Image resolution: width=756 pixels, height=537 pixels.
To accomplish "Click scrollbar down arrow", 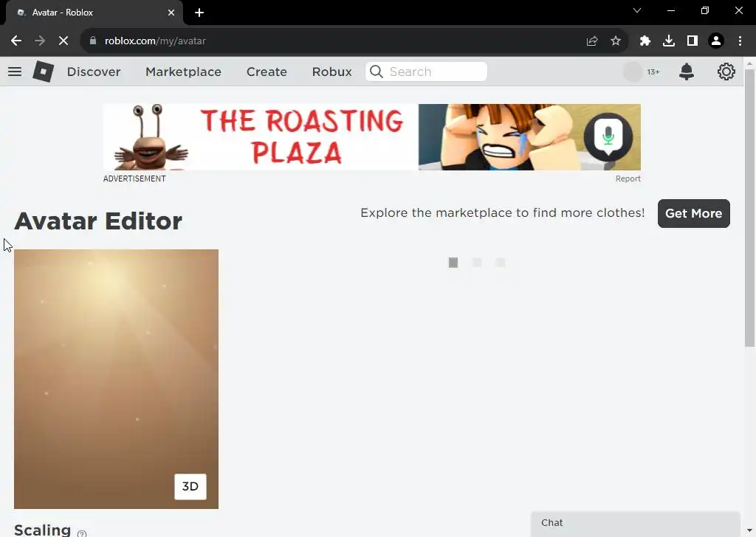I will point(749,530).
